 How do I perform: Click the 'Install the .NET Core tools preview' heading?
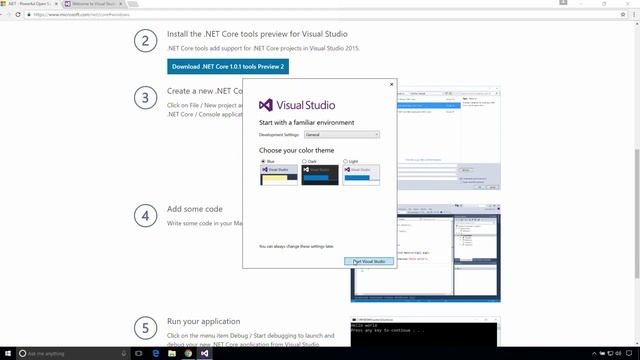click(257, 34)
